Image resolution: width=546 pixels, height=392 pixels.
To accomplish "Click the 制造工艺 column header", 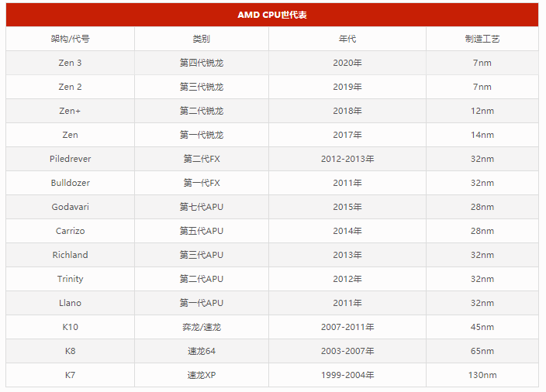I will coord(482,39).
